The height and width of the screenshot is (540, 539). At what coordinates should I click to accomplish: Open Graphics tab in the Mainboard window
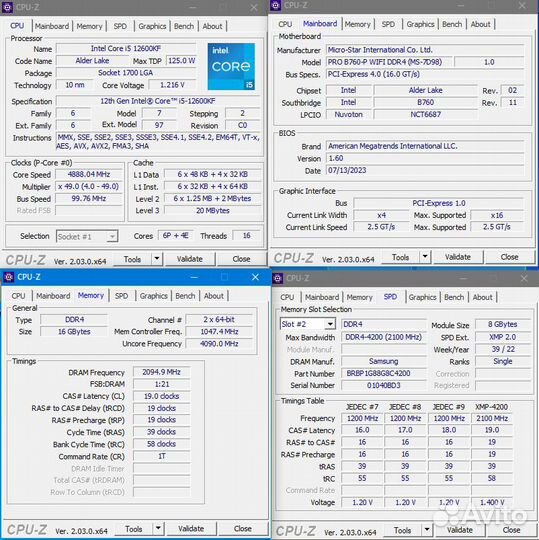pos(420,24)
